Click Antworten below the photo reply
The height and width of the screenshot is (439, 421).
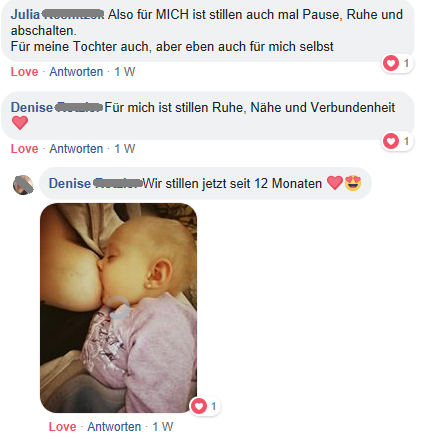tap(114, 427)
